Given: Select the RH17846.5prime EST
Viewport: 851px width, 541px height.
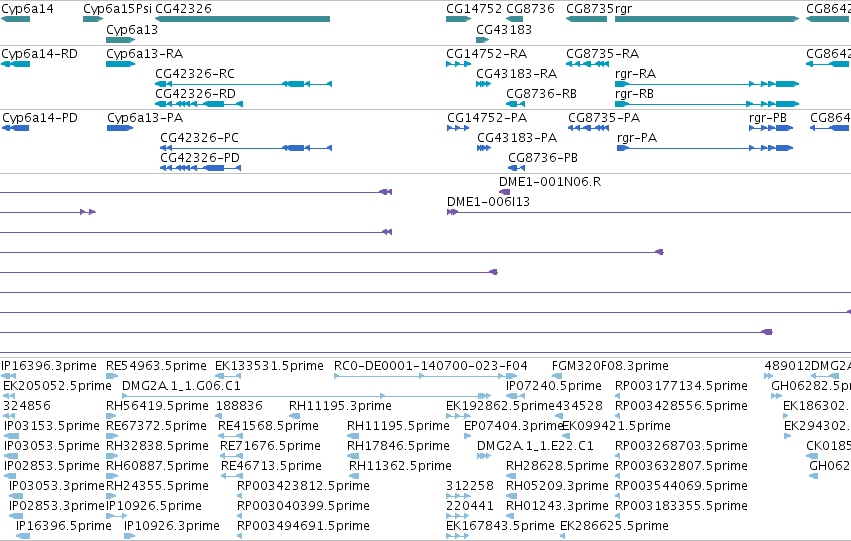Looking at the screenshot, I should 353,456.
